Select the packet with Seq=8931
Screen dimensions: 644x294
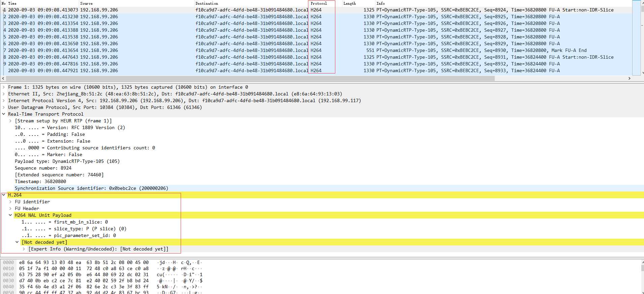[x=316, y=57]
